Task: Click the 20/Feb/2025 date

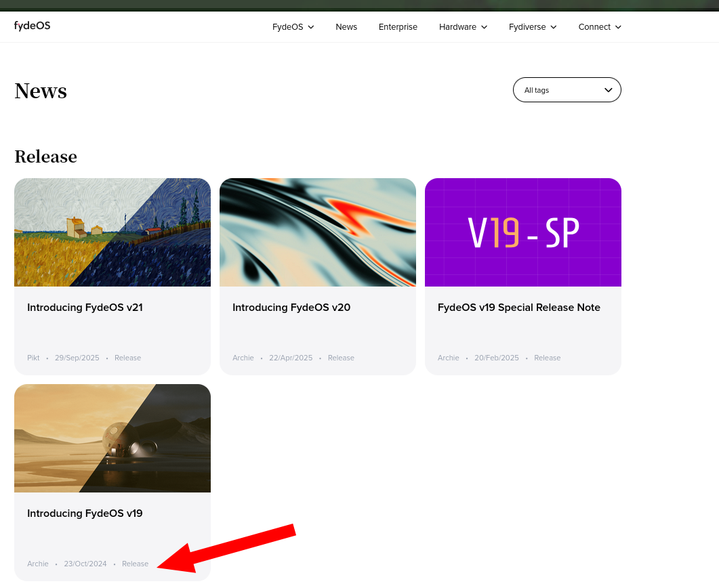Action: [497, 358]
